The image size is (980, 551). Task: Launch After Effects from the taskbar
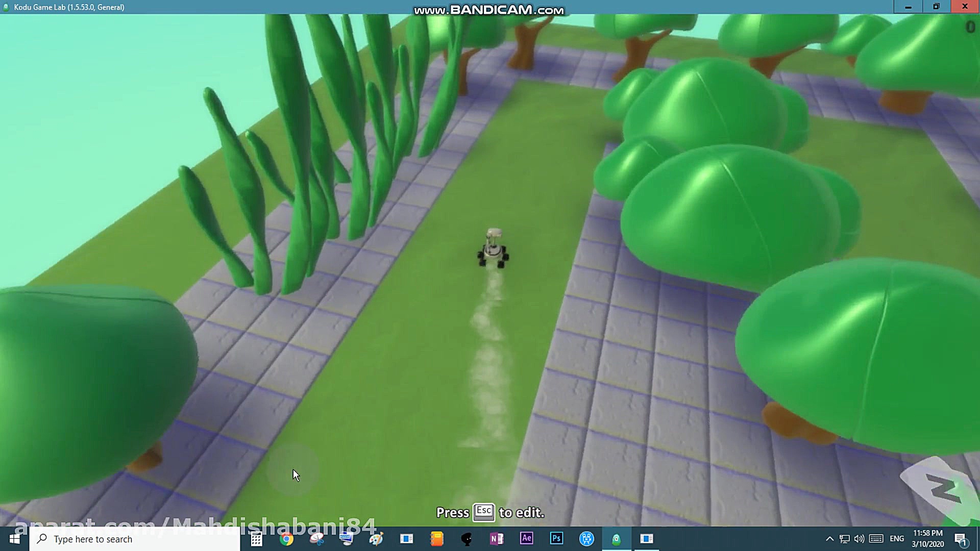coord(526,539)
